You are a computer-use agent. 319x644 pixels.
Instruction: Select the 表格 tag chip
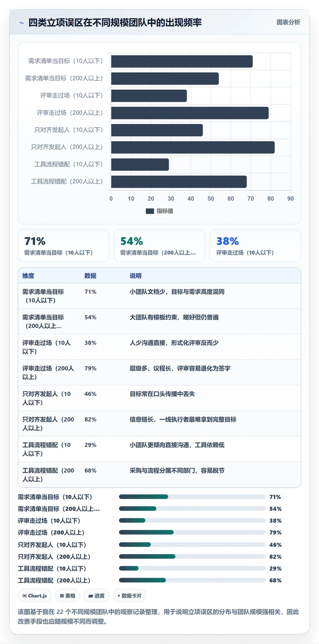67,595
